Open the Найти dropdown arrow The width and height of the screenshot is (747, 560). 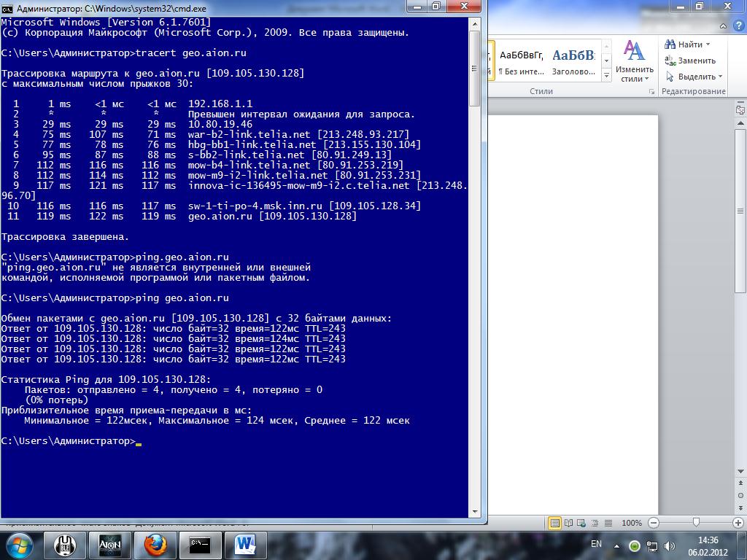[x=708, y=44]
